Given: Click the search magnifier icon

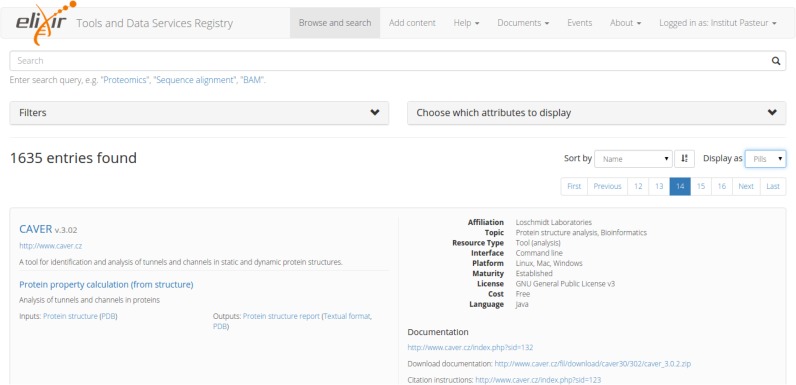Looking at the screenshot, I should click(x=776, y=61).
